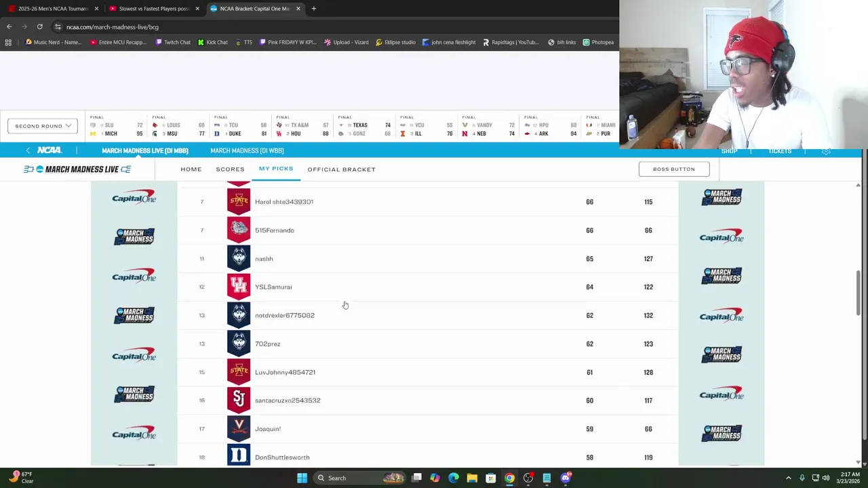Open the Scores menu item

click(x=230, y=169)
